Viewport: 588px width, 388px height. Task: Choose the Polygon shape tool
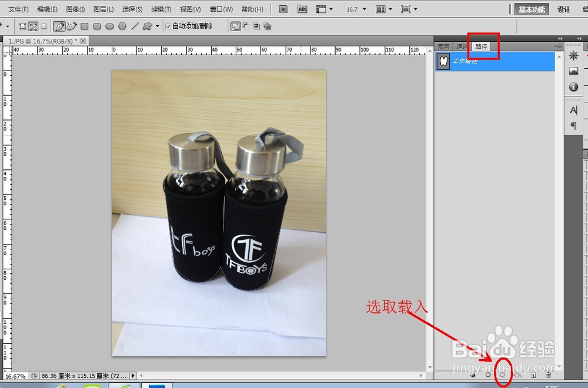pos(122,26)
